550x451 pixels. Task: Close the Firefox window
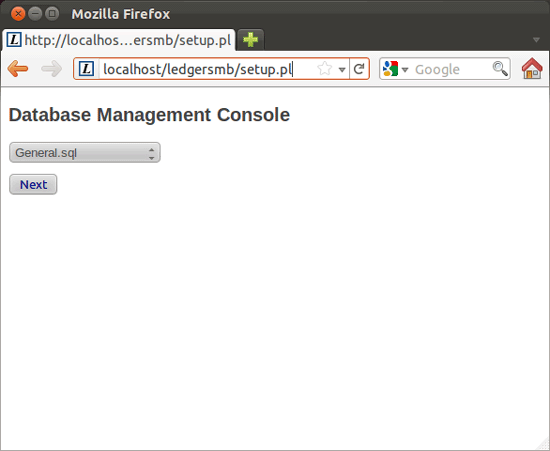(18, 14)
